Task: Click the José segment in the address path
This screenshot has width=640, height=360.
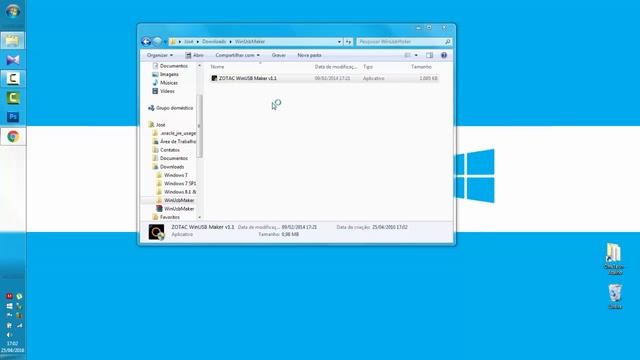Action: point(189,42)
